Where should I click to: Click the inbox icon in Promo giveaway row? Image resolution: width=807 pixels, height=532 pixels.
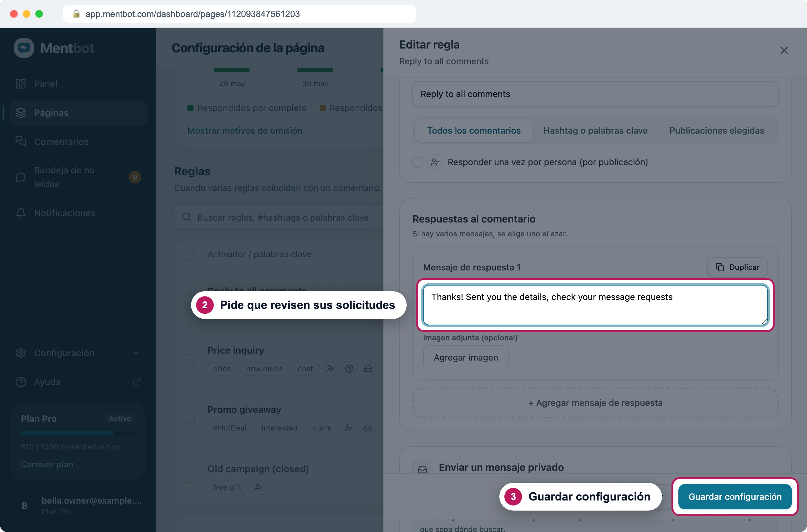tap(368, 428)
